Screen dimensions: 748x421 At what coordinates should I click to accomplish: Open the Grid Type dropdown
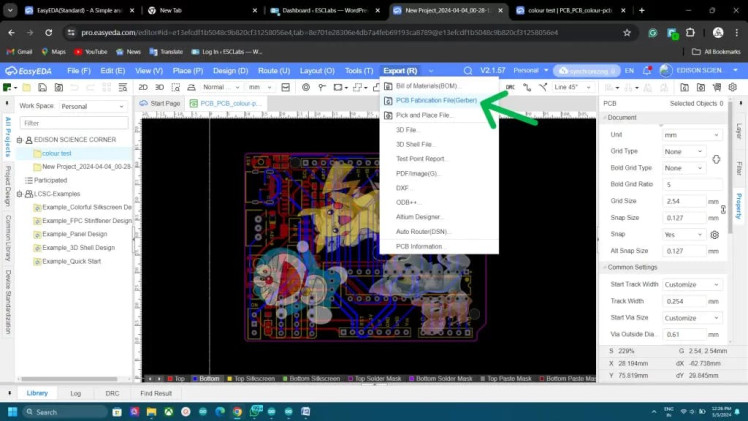(682, 151)
